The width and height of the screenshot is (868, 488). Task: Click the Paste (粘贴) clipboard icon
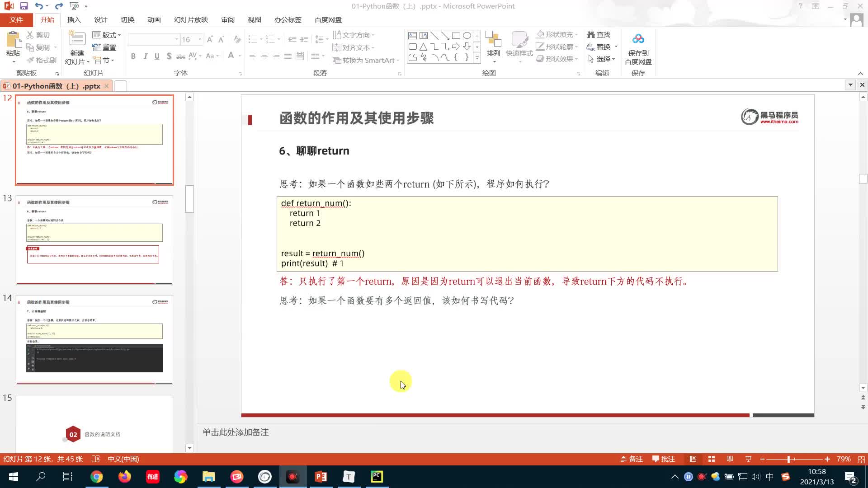[13, 40]
